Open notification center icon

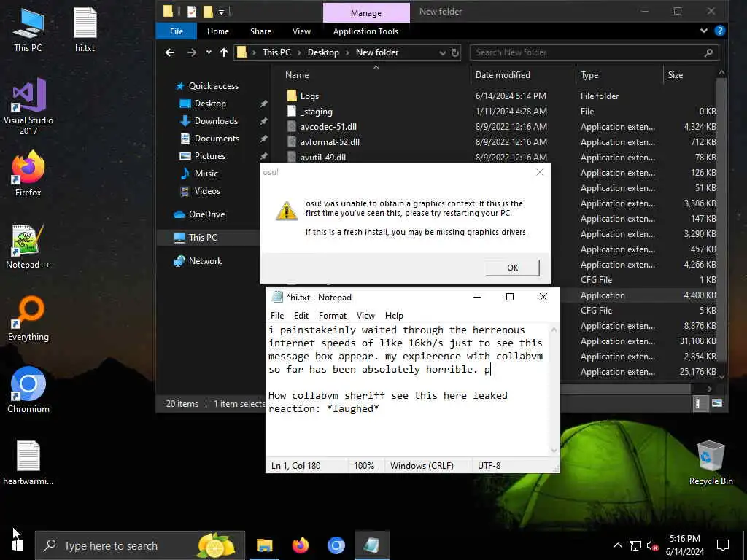723,545
